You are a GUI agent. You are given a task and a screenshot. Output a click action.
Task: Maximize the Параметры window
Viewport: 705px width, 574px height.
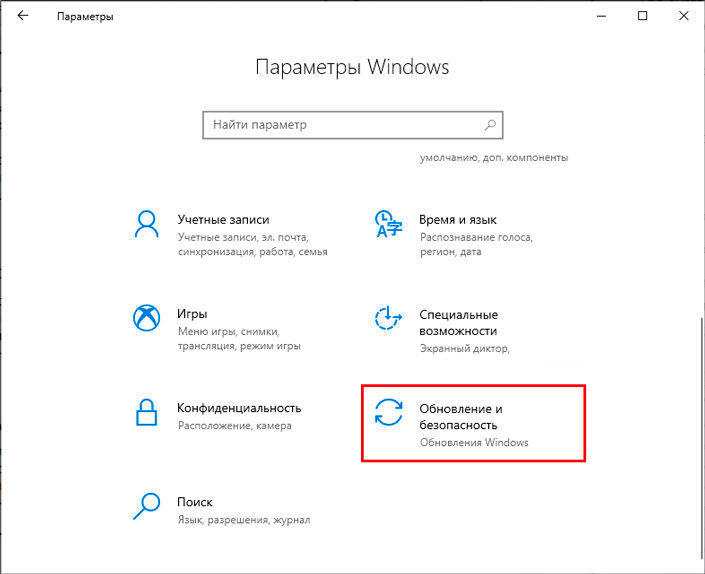(x=643, y=16)
